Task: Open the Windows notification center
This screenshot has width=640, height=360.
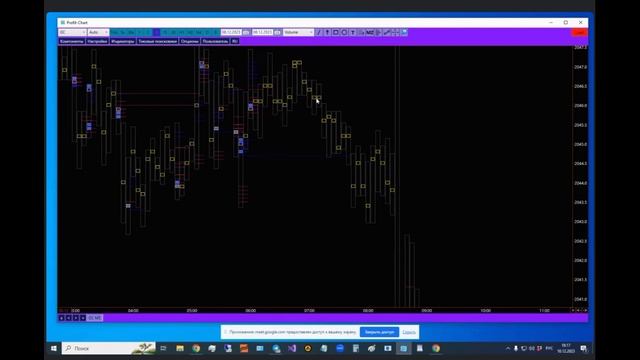Action: 584,348
